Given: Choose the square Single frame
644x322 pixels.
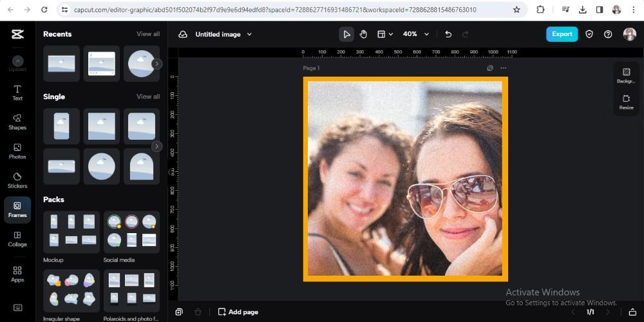Looking at the screenshot, I should tap(102, 126).
